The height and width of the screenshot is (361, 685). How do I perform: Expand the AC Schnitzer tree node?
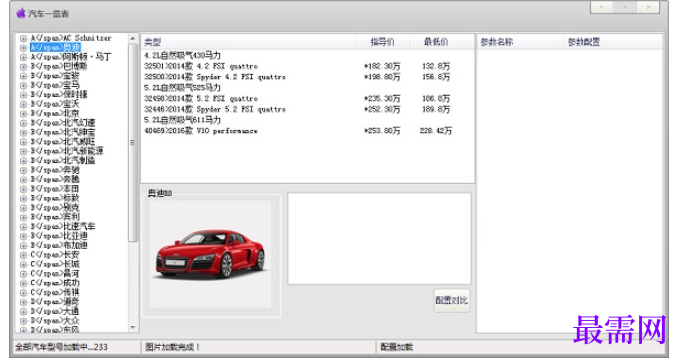pyautogui.click(x=24, y=38)
